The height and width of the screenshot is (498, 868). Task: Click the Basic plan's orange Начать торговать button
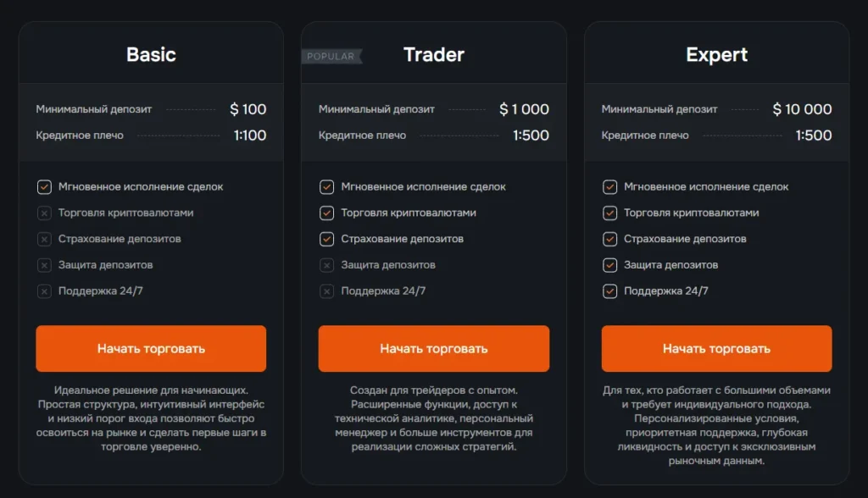[151, 348]
